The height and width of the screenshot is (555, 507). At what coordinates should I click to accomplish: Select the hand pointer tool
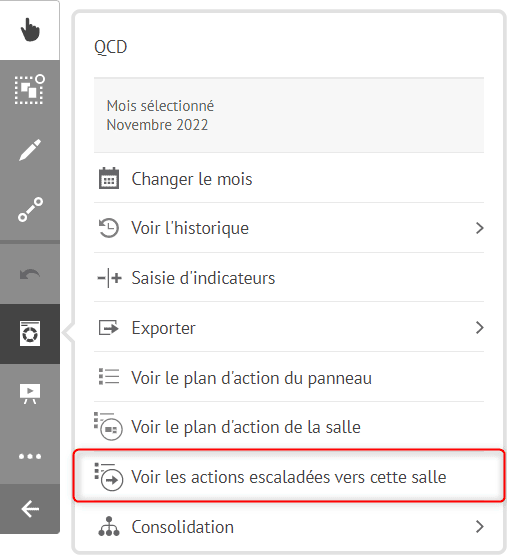30,30
